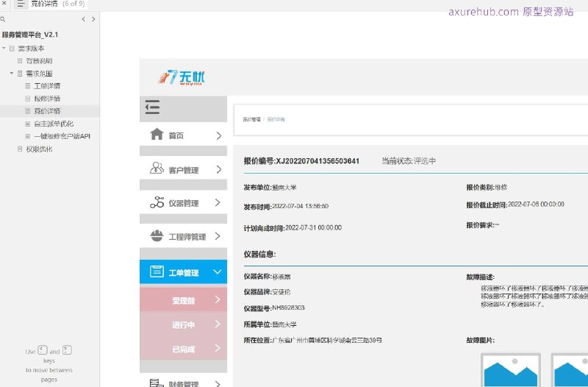Select the 需求版本 folder label

pos(31,49)
